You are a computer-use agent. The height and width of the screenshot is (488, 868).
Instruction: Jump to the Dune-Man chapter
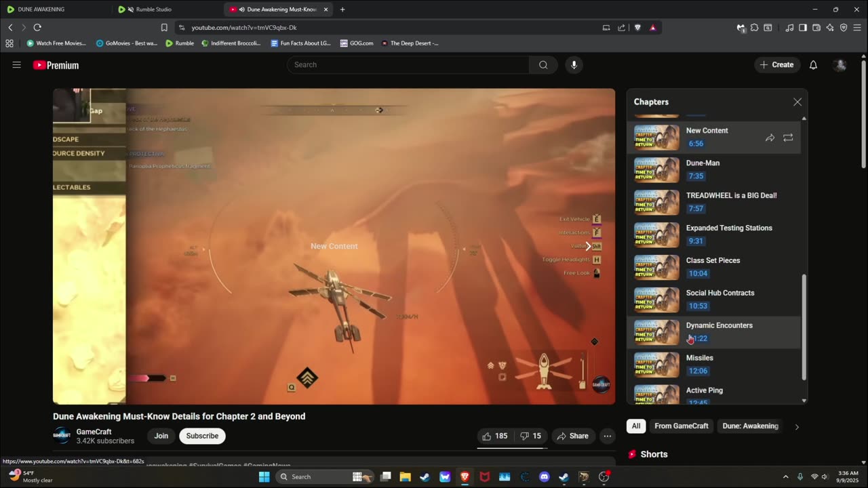[714, 169]
